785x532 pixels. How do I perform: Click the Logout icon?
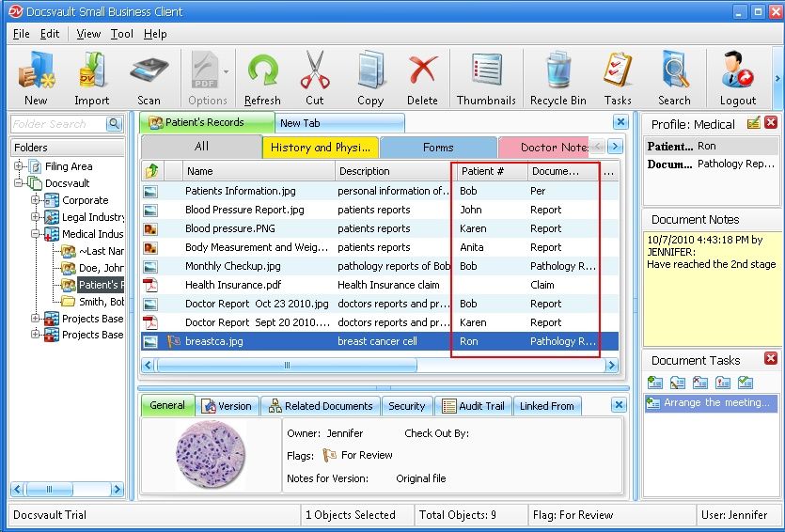[737, 79]
